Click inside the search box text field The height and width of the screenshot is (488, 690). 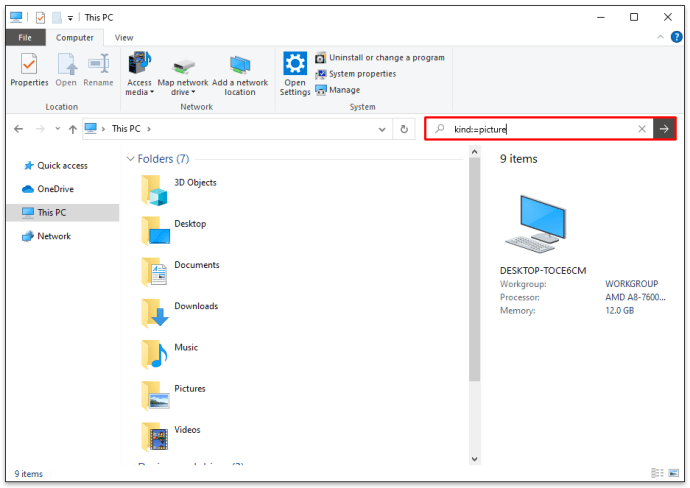click(x=541, y=129)
